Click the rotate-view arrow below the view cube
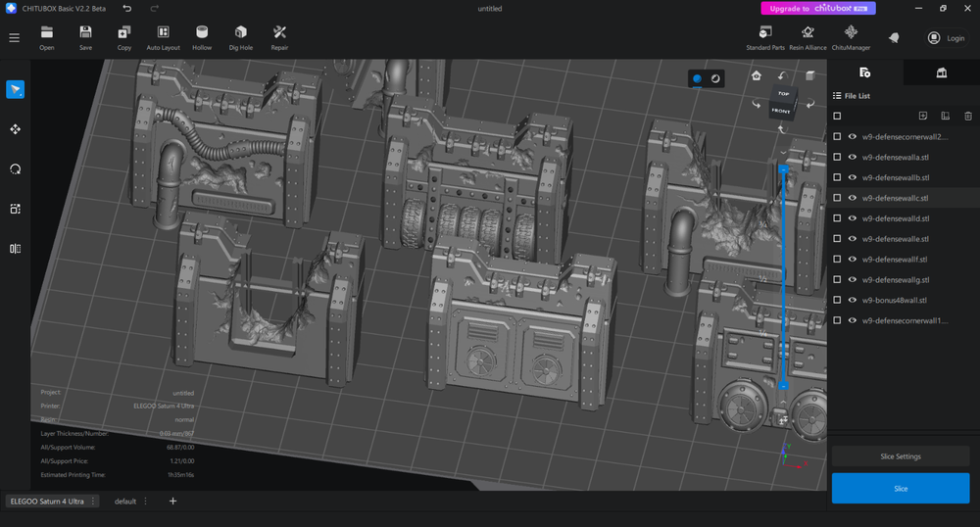Screen dimensions: 980x527 tap(781, 128)
